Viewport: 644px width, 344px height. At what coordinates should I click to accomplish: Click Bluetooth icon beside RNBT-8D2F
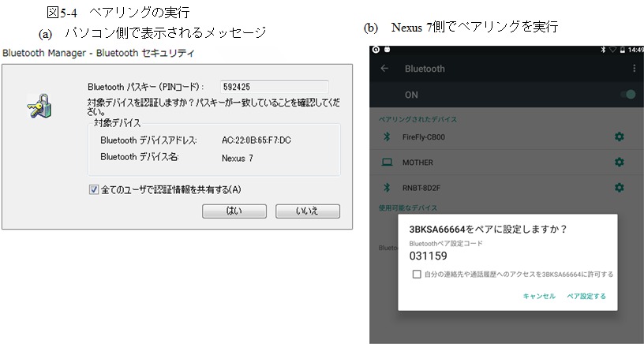coord(387,188)
